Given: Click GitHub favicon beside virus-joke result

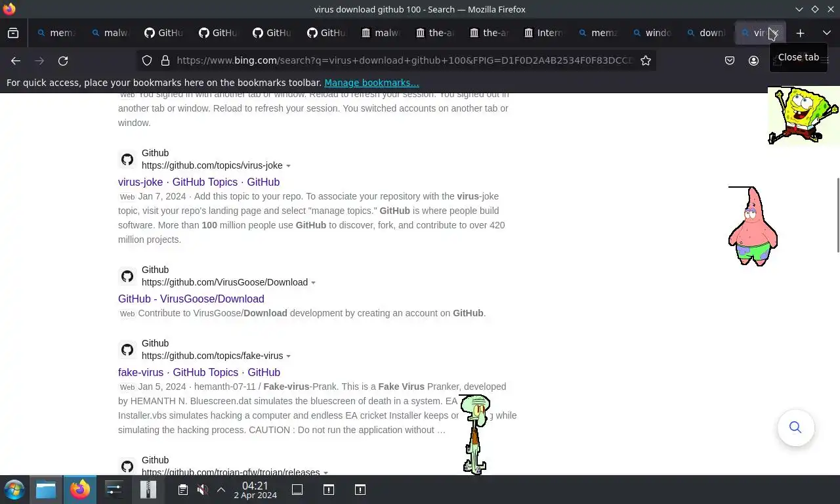Looking at the screenshot, I should point(127,159).
